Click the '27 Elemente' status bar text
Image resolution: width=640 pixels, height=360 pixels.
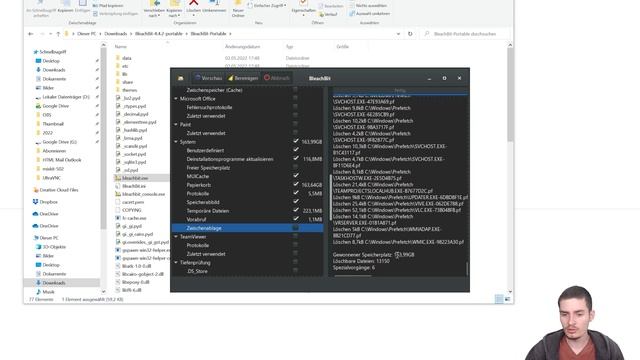pos(41,300)
